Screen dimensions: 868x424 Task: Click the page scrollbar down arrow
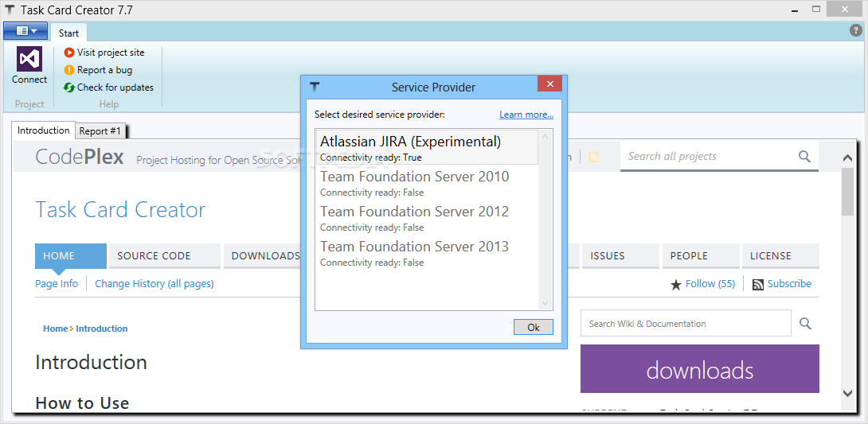click(x=847, y=394)
